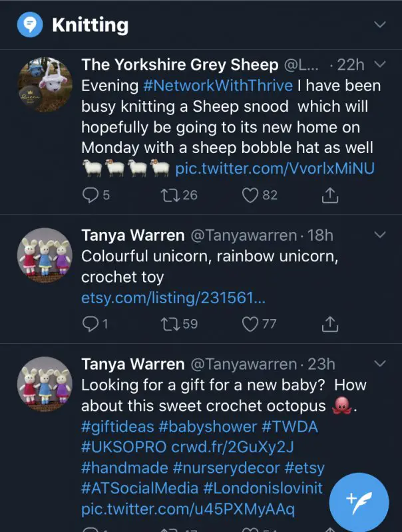Expand the Knitting header chevron
The image size is (402, 532).
(x=380, y=25)
